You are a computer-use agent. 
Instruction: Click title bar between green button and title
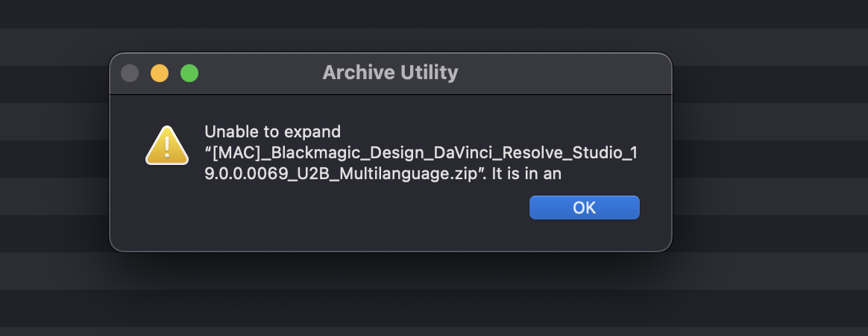pyautogui.click(x=260, y=73)
